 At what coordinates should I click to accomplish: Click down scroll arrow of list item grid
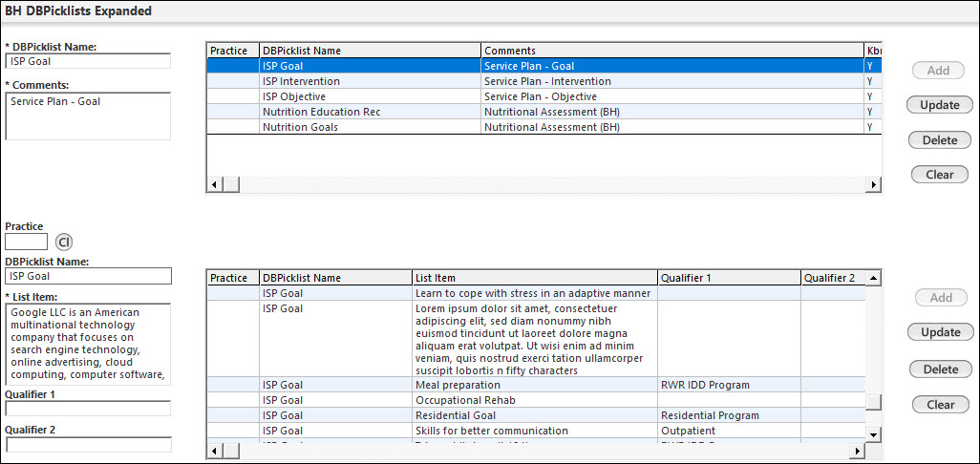(x=873, y=435)
